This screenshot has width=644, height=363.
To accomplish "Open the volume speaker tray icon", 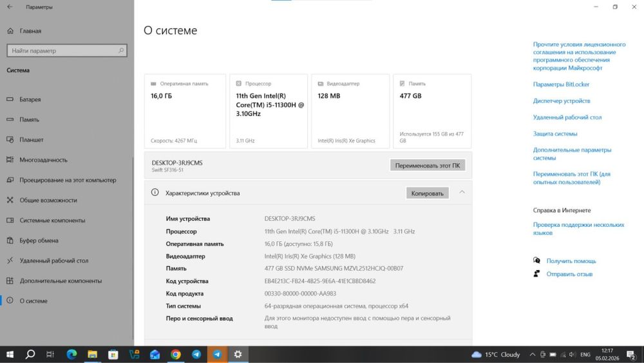I will (573, 355).
